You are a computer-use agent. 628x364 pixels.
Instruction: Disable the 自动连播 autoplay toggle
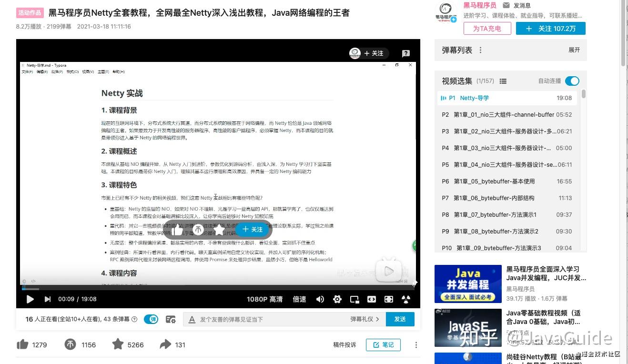(571, 81)
